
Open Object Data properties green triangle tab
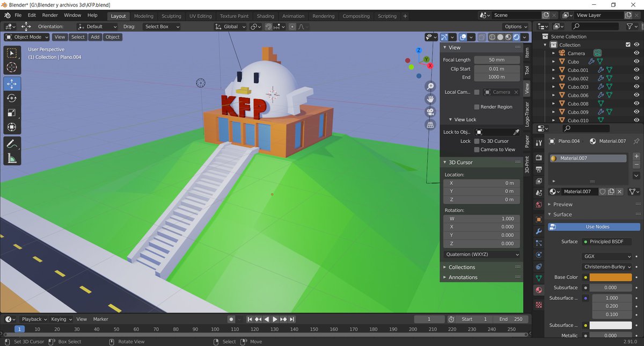[x=539, y=278]
